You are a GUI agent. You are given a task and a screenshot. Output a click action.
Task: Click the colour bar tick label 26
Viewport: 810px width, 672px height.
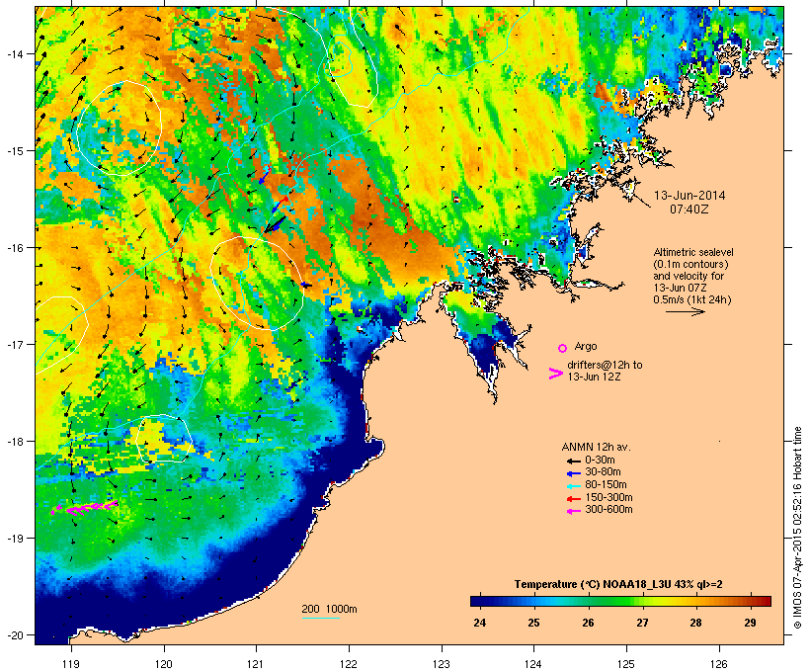click(588, 623)
